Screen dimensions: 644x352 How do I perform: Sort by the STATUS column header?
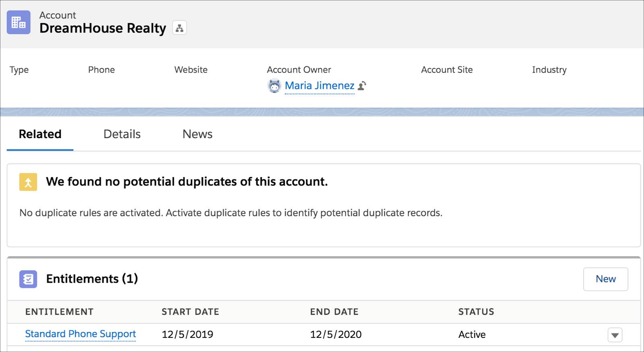pyautogui.click(x=476, y=312)
